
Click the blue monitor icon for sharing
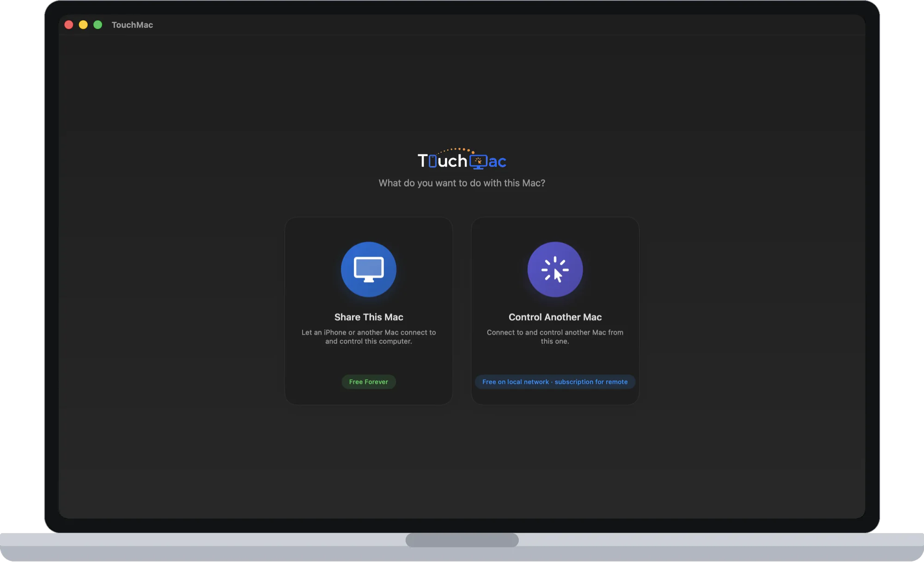[x=369, y=269]
